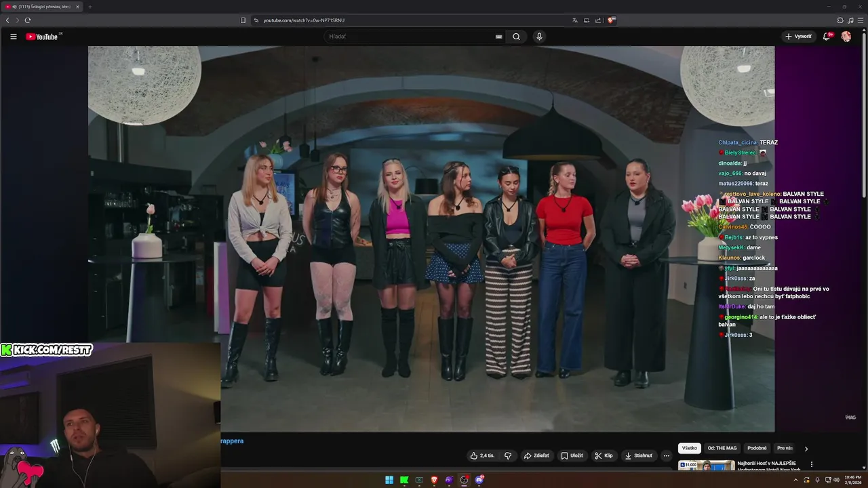Select the Od: THE MAG chip

[722, 448]
